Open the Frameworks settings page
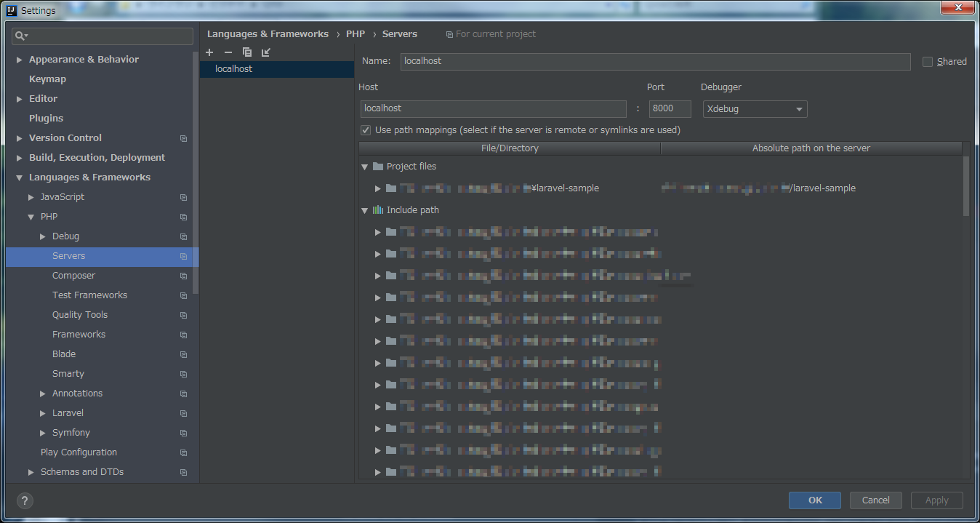The height and width of the screenshot is (523, 980). click(x=79, y=335)
